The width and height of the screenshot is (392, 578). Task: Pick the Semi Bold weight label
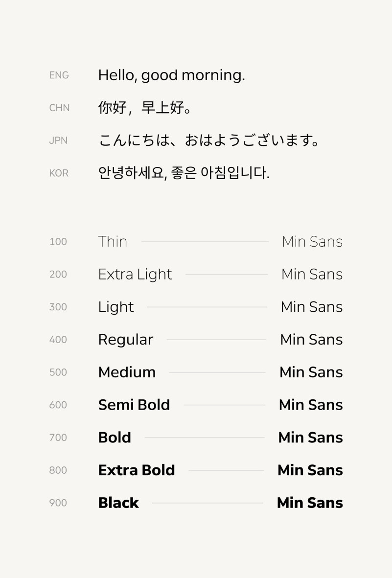(x=134, y=405)
